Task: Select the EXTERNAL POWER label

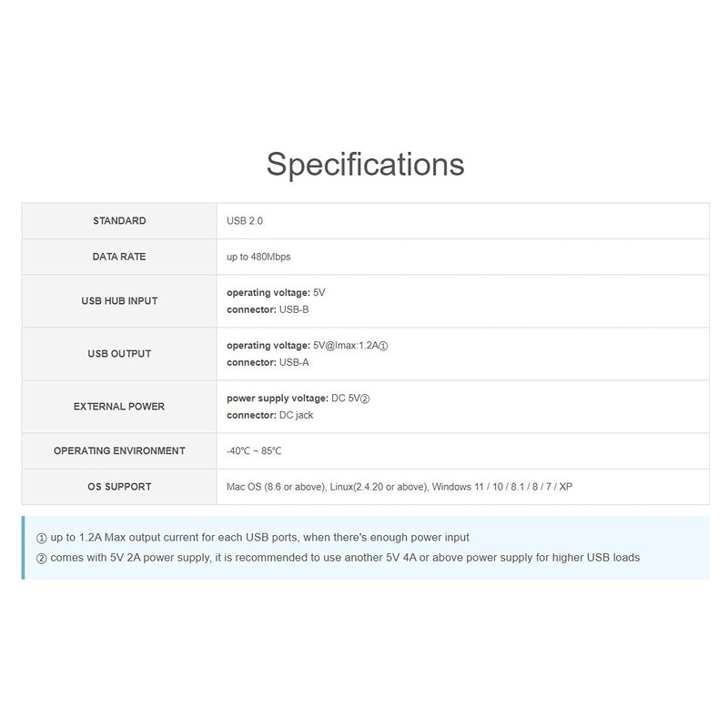Action: coord(119,407)
